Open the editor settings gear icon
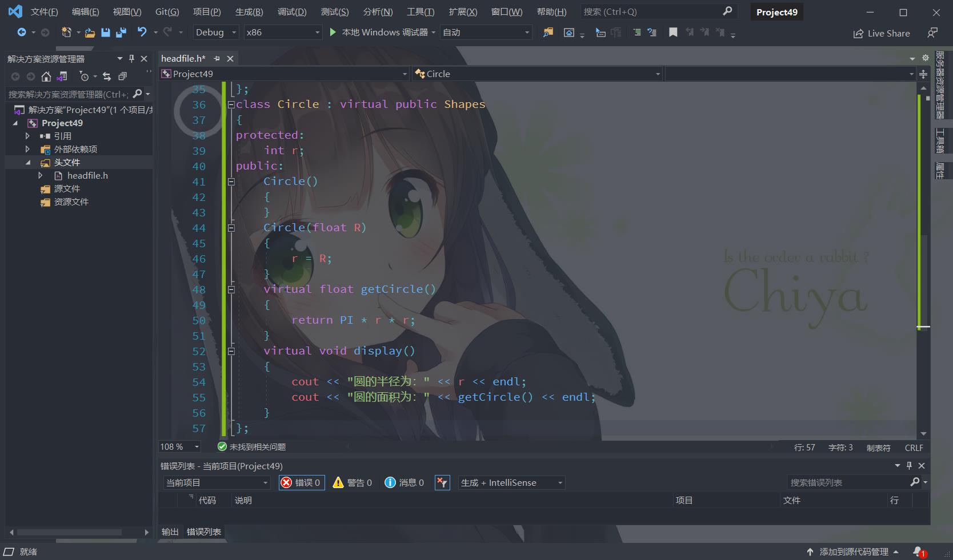The height and width of the screenshot is (560, 953). [x=926, y=58]
